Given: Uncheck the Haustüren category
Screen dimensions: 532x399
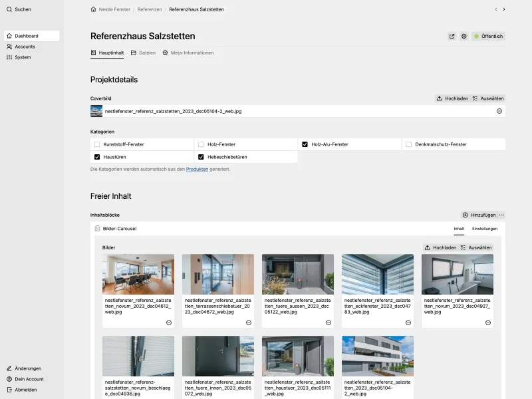Looking at the screenshot, I should pyautogui.click(x=98, y=157).
